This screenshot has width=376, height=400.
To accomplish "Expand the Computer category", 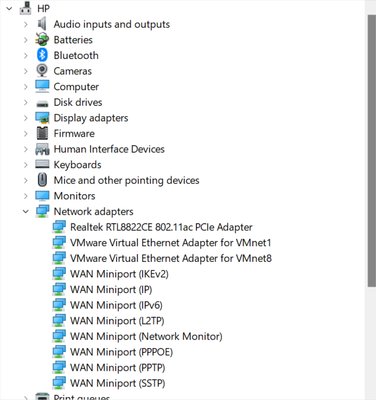I will tap(26, 86).
